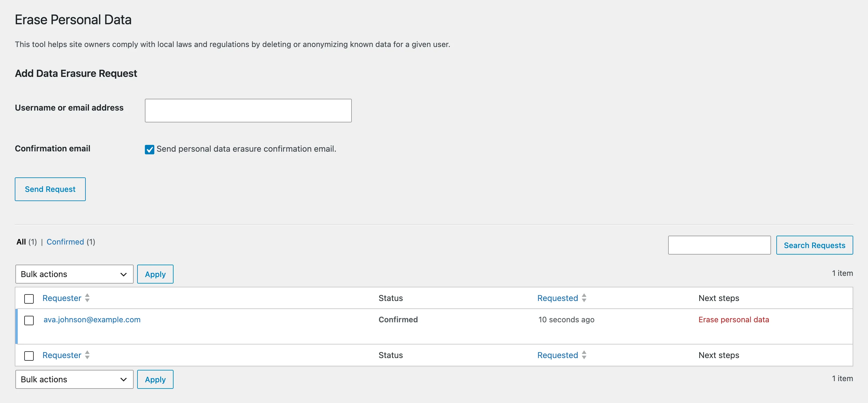
Task: Click Erase personal data link
Action: click(733, 320)
